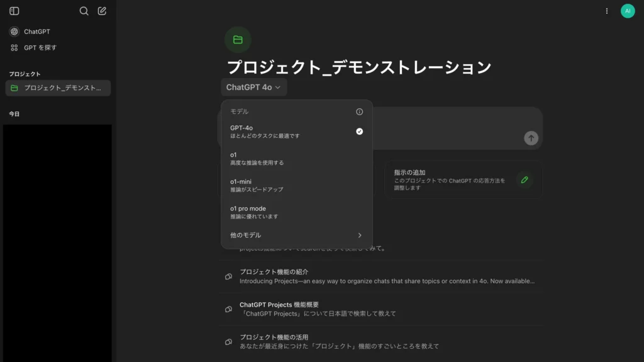Screen dimensions: 644x362
Task: Collapse the sidebar with the panel icon
Action: (14, 11)
